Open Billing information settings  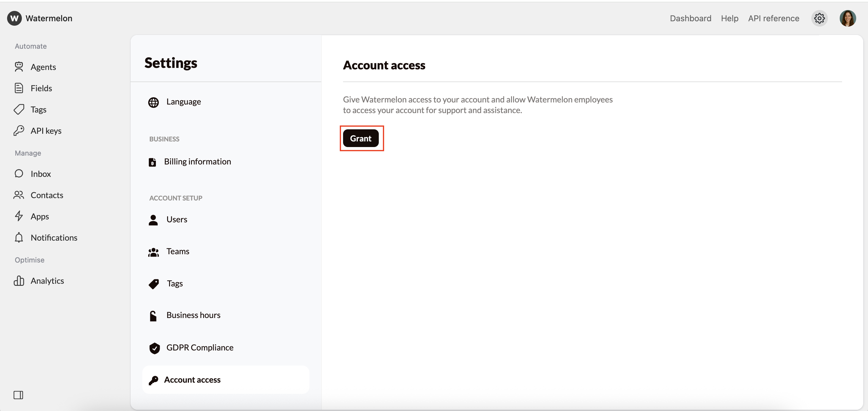pyautogui.click(x=198, y=162)
